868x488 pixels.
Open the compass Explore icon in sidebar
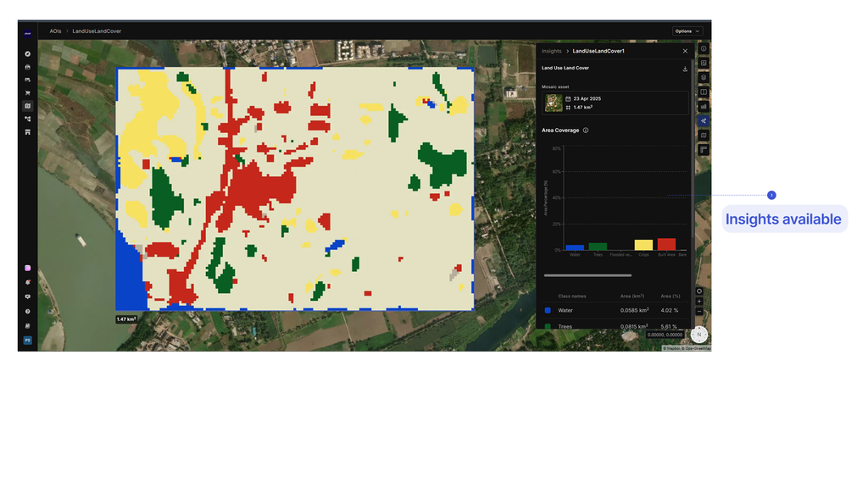point(28,54)
